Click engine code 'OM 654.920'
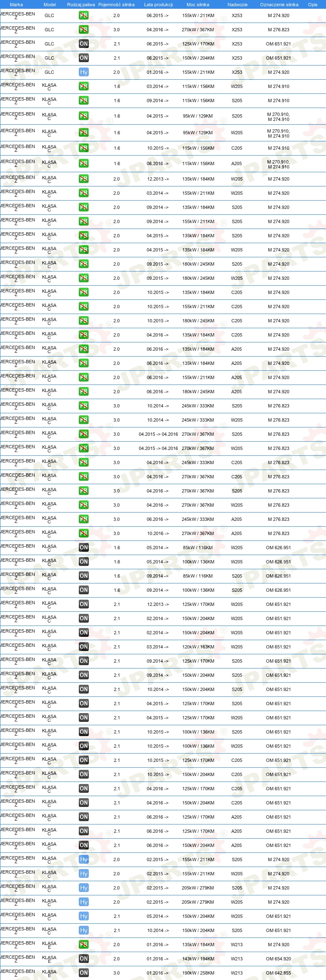 [278, 959]
